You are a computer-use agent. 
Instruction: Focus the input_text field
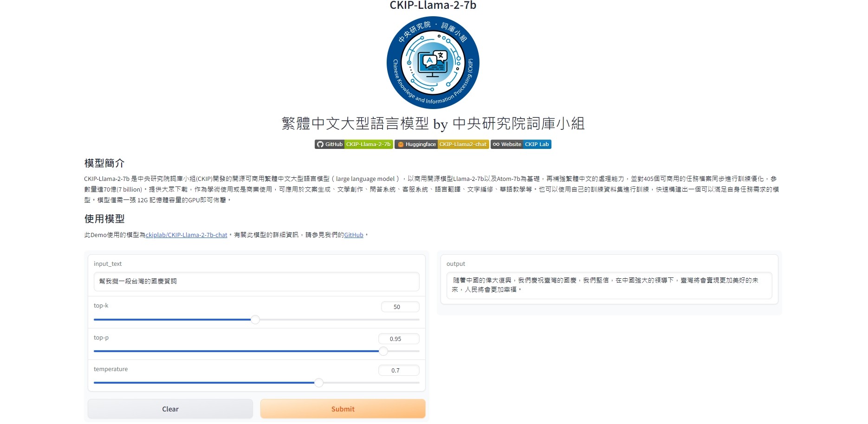coord(257,282)
